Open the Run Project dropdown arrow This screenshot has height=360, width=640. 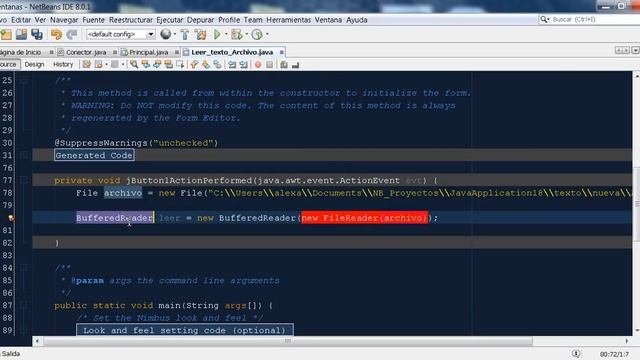click(x=226, y=34)
